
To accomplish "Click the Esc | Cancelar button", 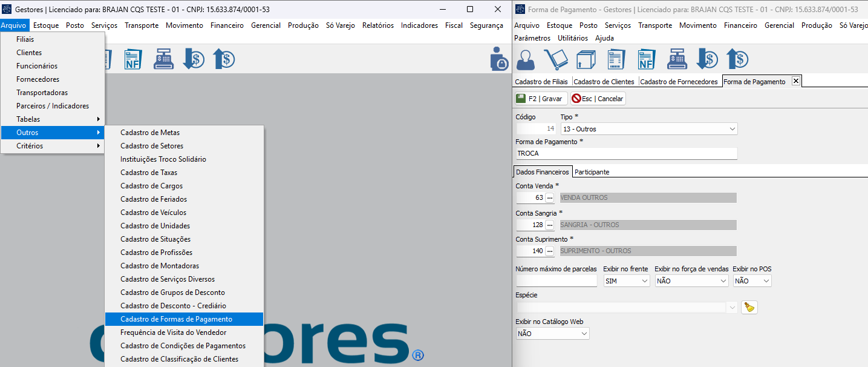I will [598, 99].
